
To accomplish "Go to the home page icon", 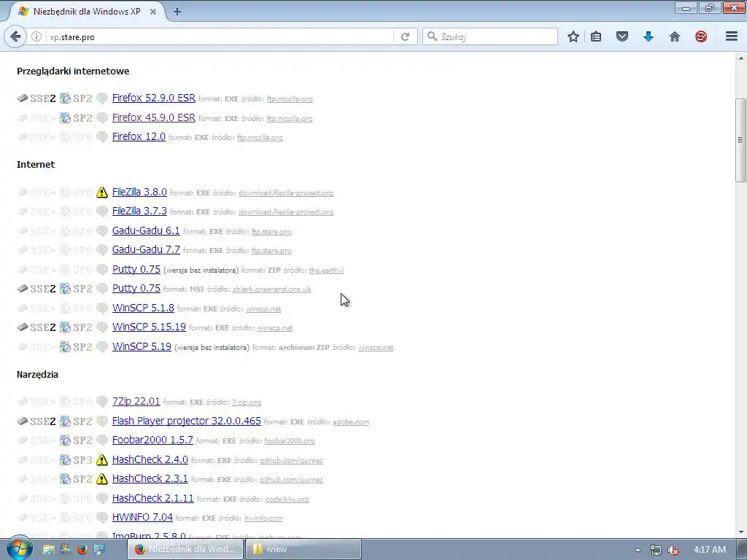I will tap(675, 36).
